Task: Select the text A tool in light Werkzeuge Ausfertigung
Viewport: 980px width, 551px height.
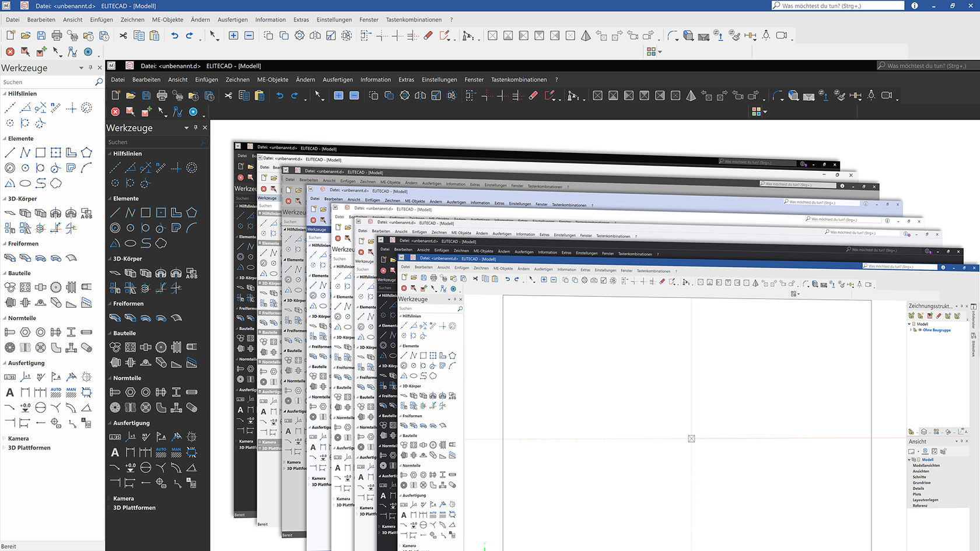Action: pos(10,392)
